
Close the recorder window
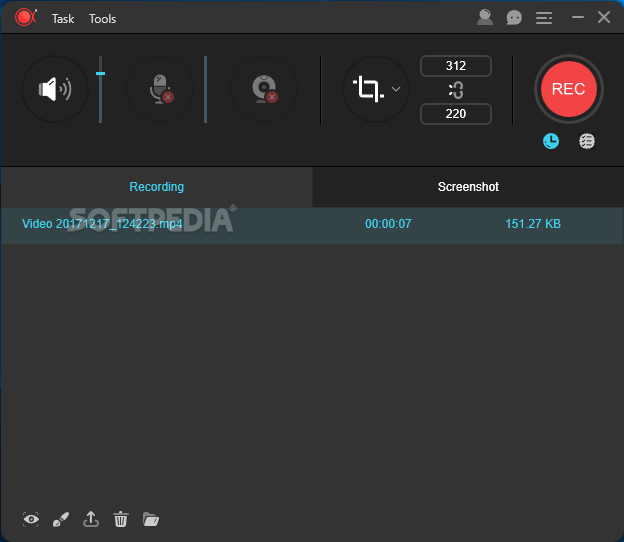(604, 17)
